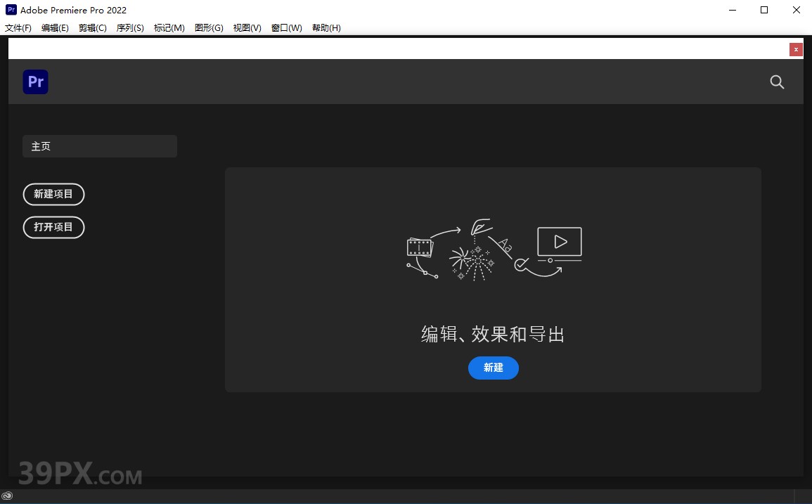The width and height of the screenshot is (812, 504).
Task: Maximize the Premiere Pro window
Action: 764,10
